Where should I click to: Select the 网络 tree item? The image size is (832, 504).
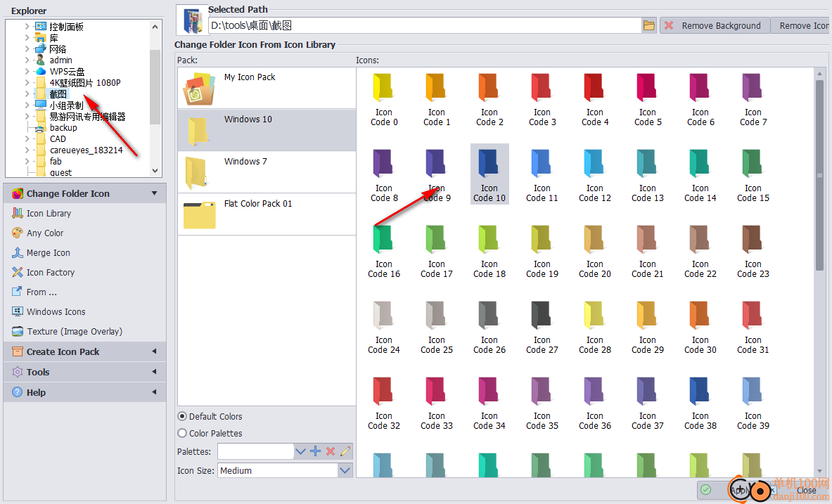(58, 49)
